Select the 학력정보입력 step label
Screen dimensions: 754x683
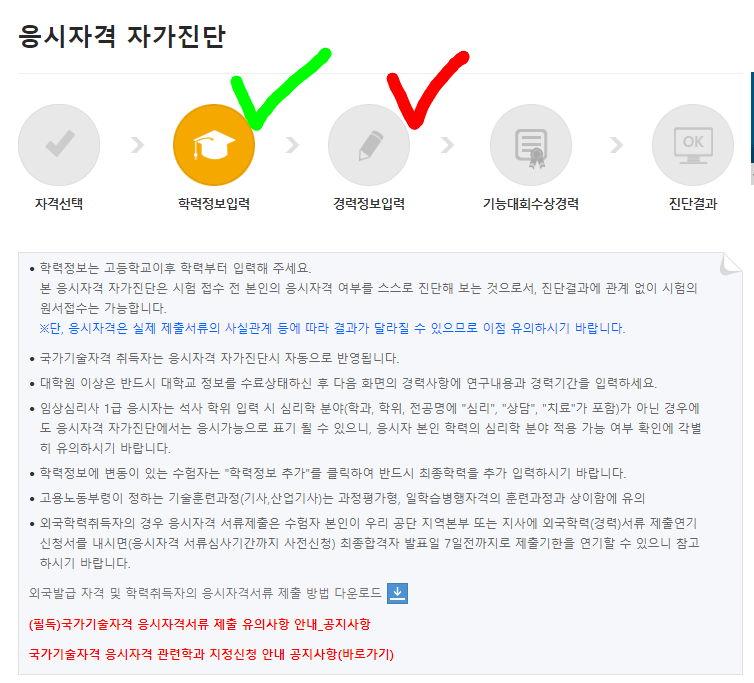point(213,204)
